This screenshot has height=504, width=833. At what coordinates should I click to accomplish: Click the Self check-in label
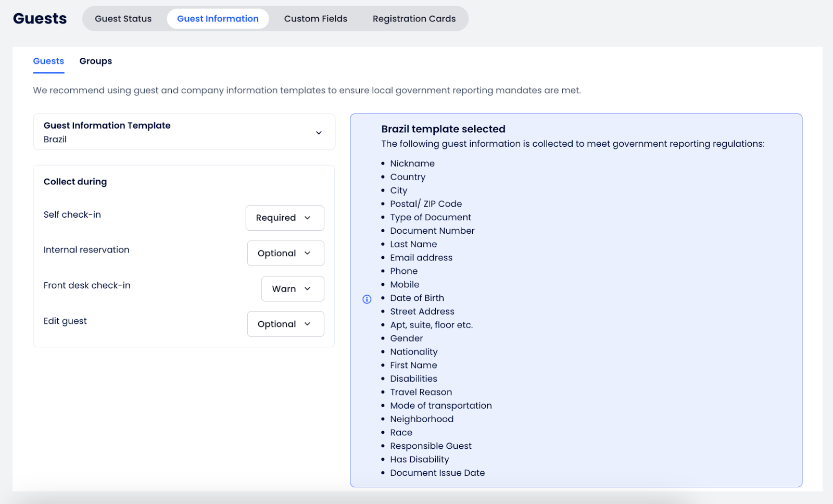click(72, 215)
